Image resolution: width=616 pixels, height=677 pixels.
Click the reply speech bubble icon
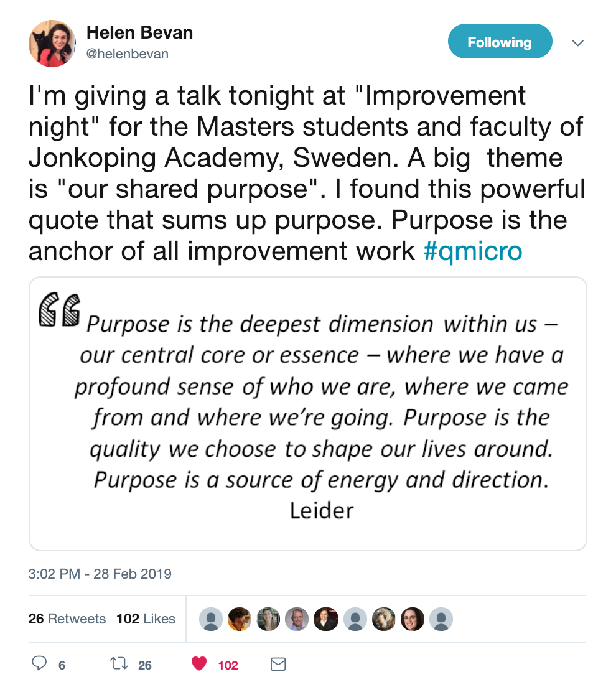[x=39, y=663]
